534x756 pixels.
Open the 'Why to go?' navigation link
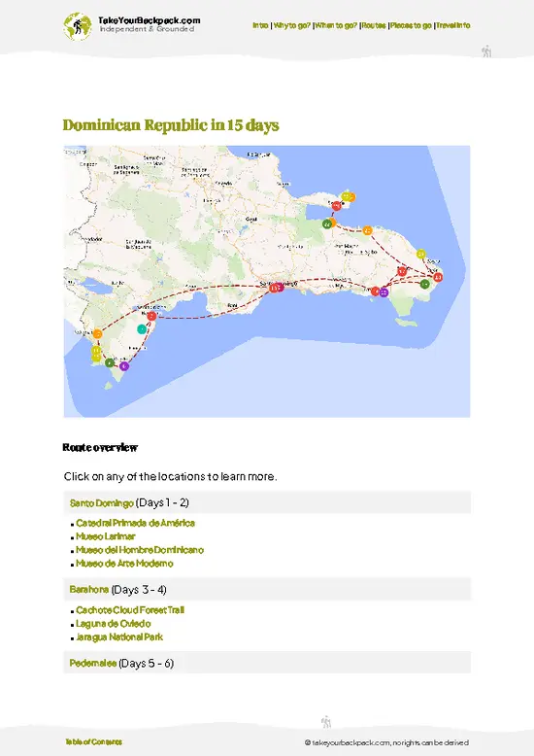pos(292,25)
